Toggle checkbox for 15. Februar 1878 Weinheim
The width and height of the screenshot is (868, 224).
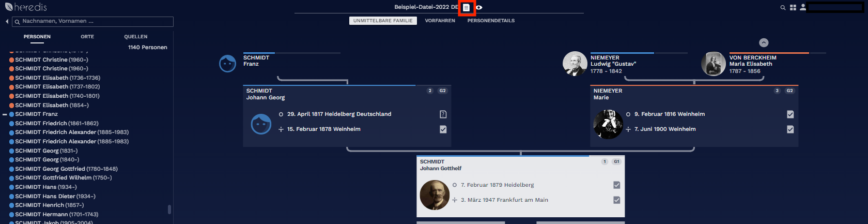tap(443, 129)
